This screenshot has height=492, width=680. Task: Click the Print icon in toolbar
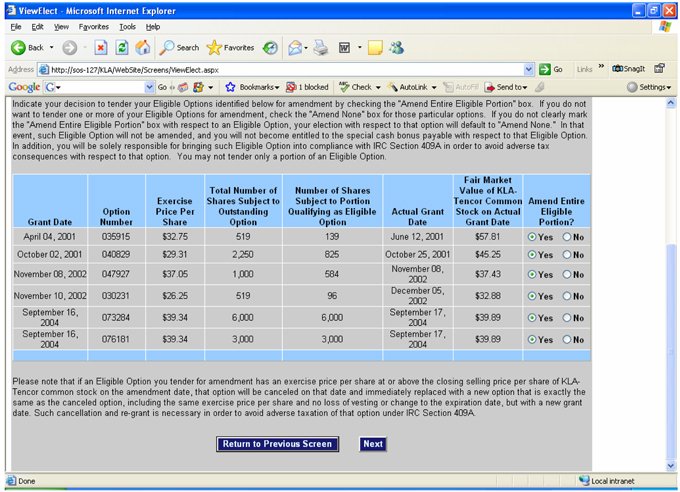(321, 47)
